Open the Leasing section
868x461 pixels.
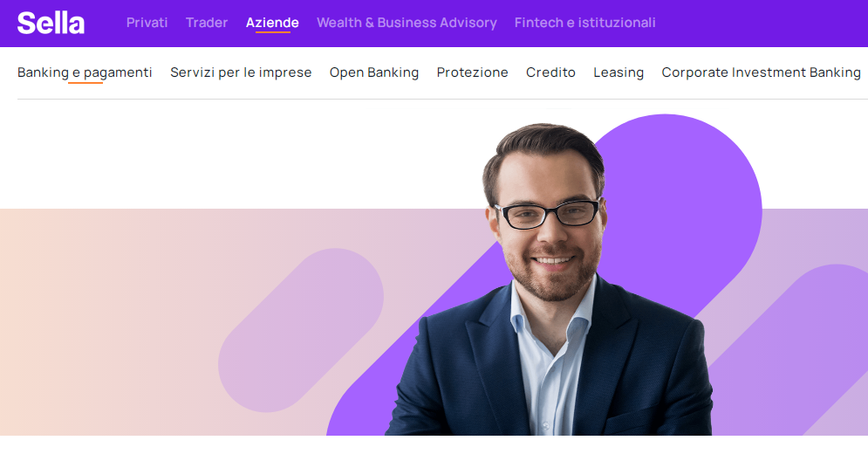(619, 72)
